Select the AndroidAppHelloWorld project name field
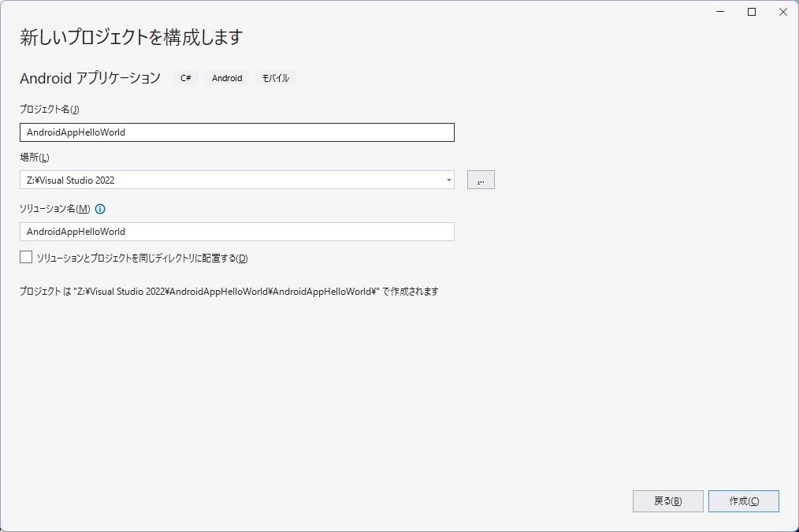The width and height of the screenshot is (799, 532). [x=236, y=132]
